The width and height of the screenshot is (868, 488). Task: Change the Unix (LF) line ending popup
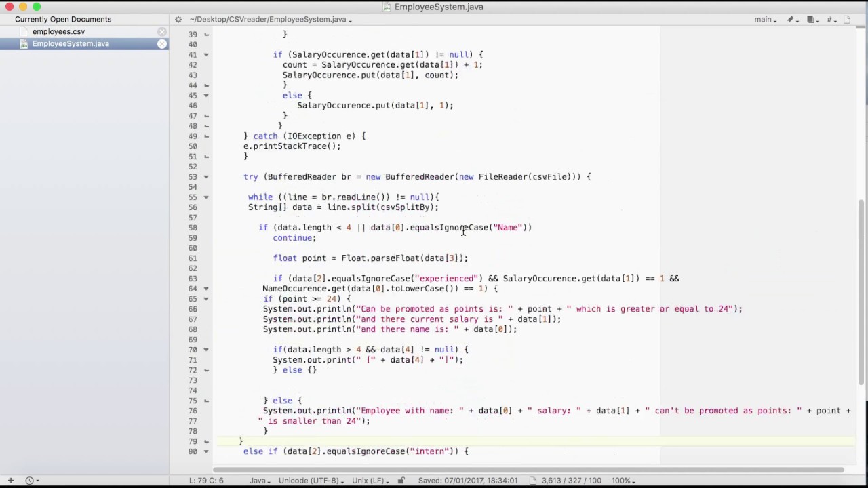click(370, 481)
